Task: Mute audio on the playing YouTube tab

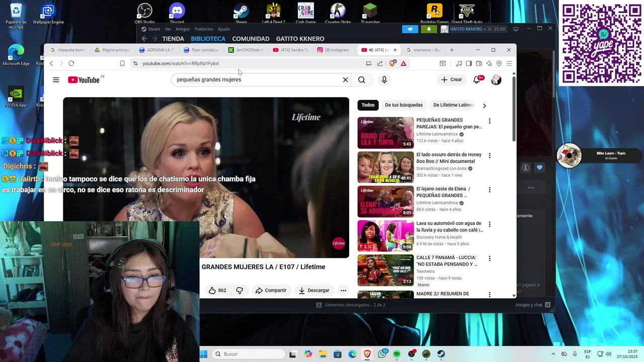Action: click(x=371, y=50)
